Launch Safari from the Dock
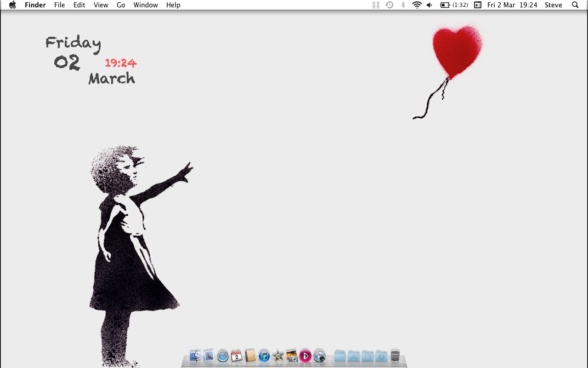 tap(223, 356)
